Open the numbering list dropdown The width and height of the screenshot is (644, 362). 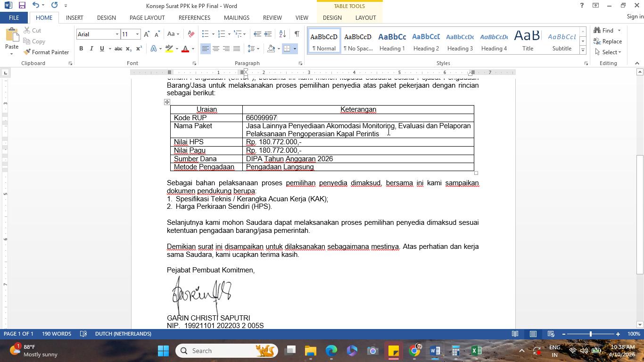pyautogui.click(x=229, y=34)
